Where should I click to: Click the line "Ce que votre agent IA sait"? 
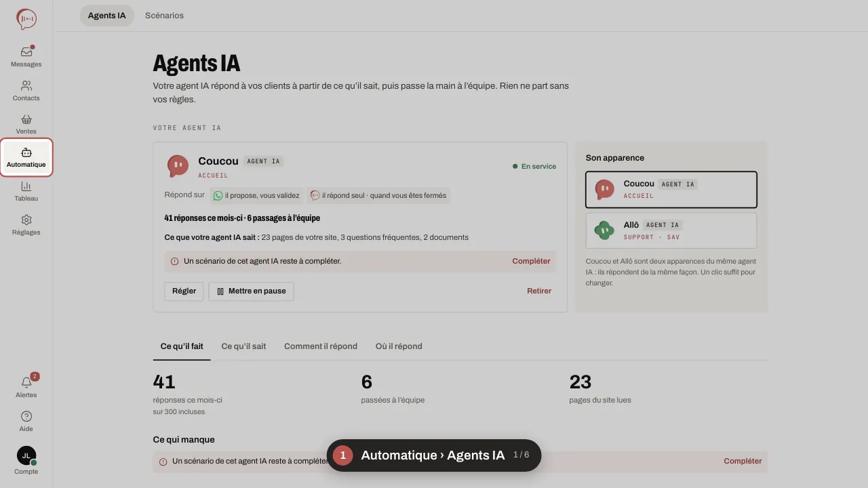click(x=316, y=237)
